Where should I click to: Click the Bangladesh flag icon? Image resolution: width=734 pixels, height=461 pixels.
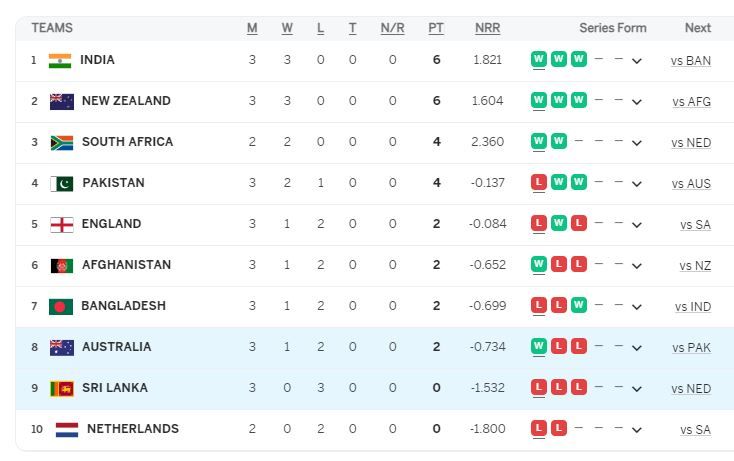[61, 306]
